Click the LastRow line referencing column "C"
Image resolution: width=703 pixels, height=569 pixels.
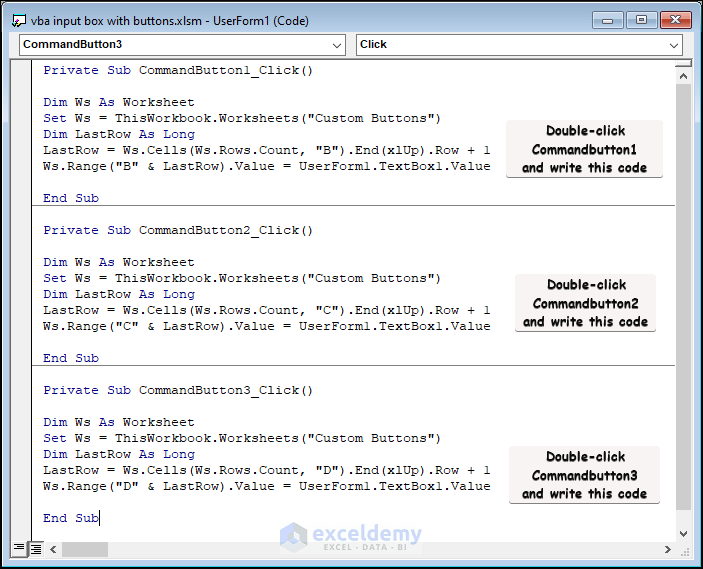[267, 310]
